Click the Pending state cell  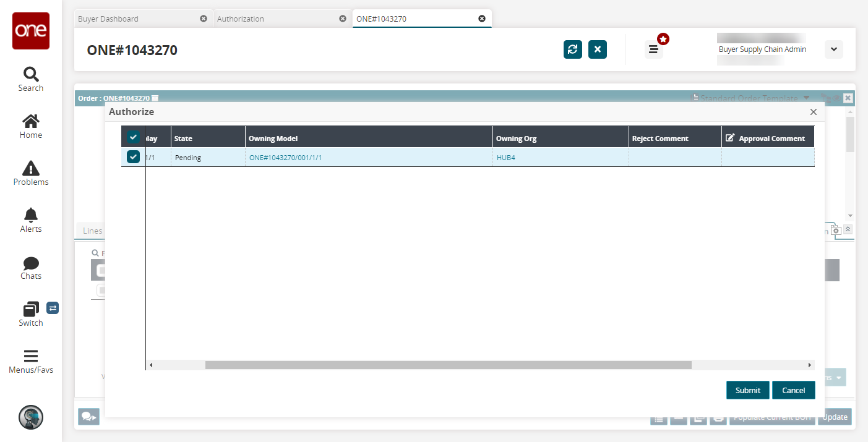point(208,158)
